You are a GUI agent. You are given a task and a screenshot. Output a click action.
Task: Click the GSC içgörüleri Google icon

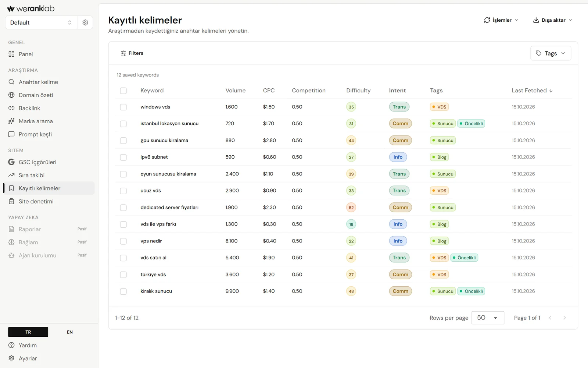tap(11, 162)
